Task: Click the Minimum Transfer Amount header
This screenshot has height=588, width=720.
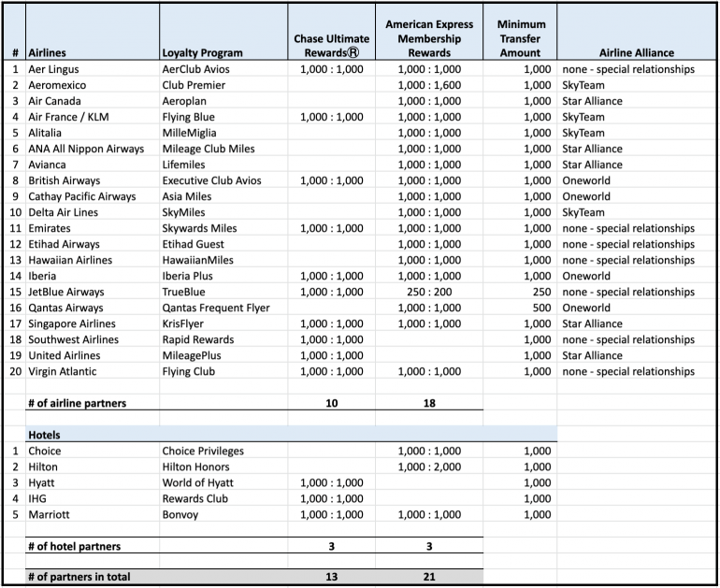Action: click(x=521, y=38)
